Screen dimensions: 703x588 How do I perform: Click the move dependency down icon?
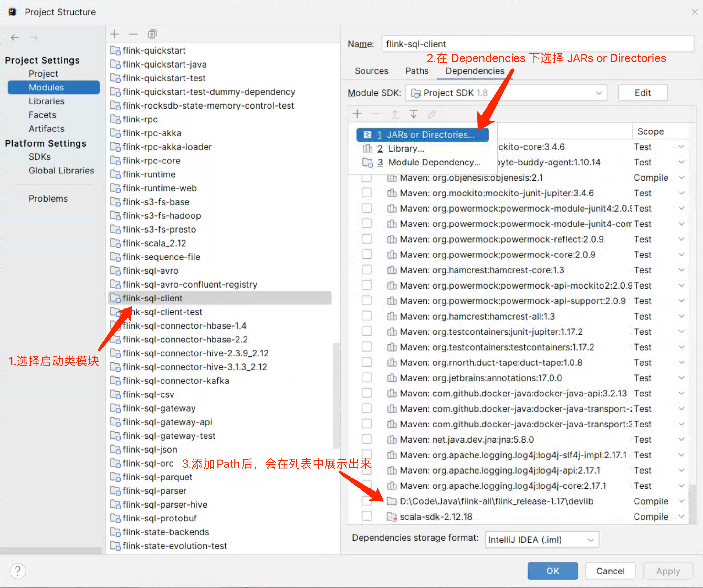coord(414,114)
